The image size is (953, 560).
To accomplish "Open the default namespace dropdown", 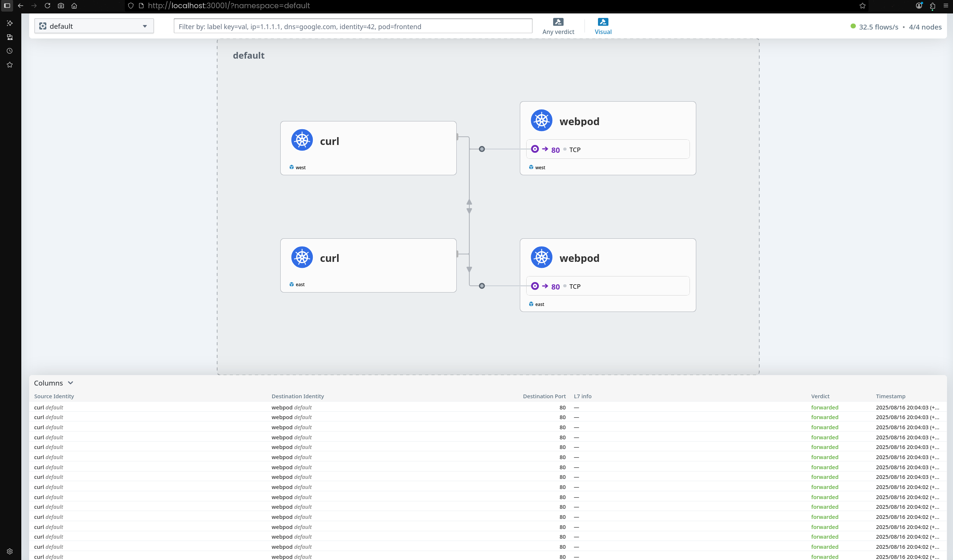I will coord(94,26).
